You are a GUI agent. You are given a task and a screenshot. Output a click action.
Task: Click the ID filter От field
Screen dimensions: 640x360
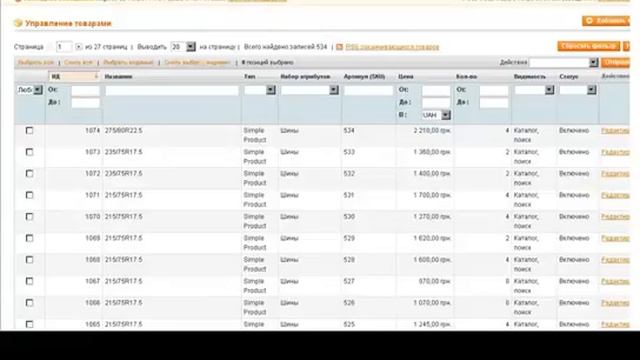(85, 91)
